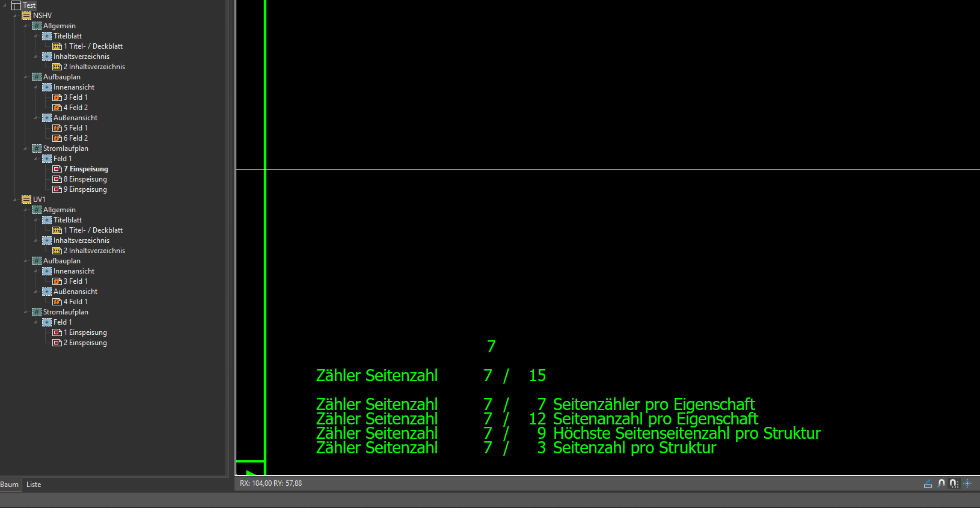Select page '3 Feld 1' under UV1

pyautogui.click(x=76, y=281)
